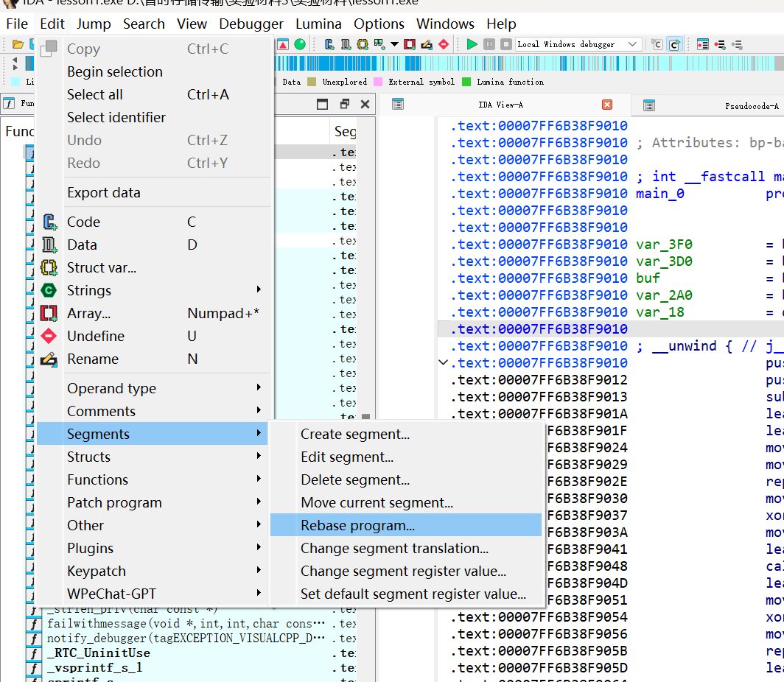Open the Lumina menu
Image resolution: width=784 pixels, height=682 pixels.
(318, 24)
